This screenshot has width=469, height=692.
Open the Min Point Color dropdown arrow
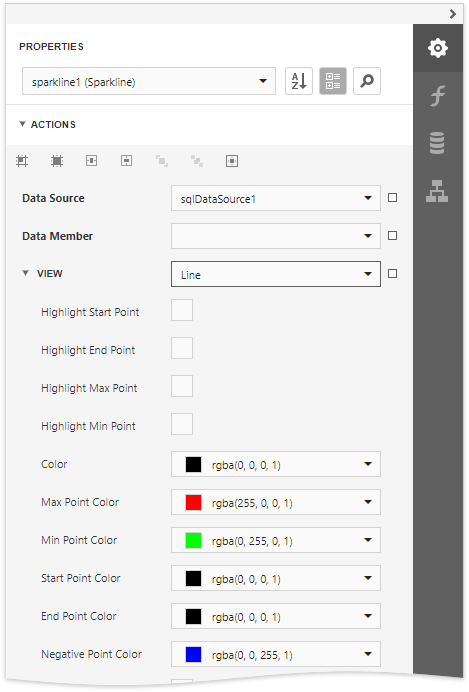click(x=368, y=540)
